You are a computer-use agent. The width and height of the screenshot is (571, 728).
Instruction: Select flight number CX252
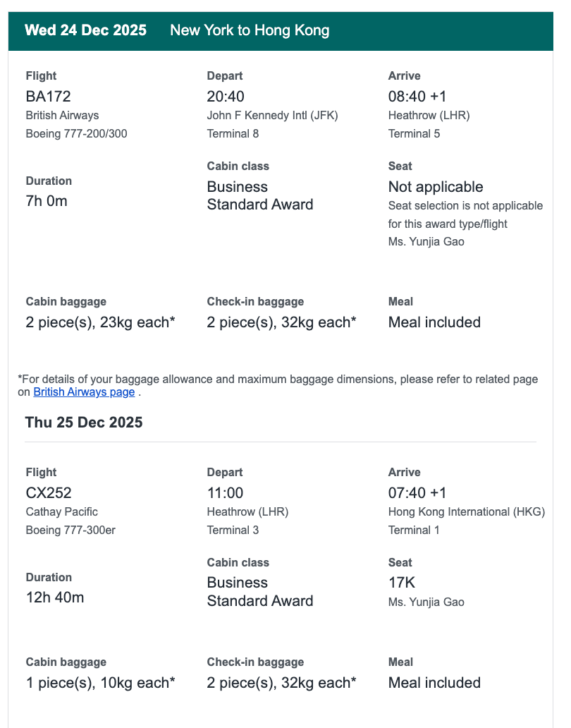(49, 492)
